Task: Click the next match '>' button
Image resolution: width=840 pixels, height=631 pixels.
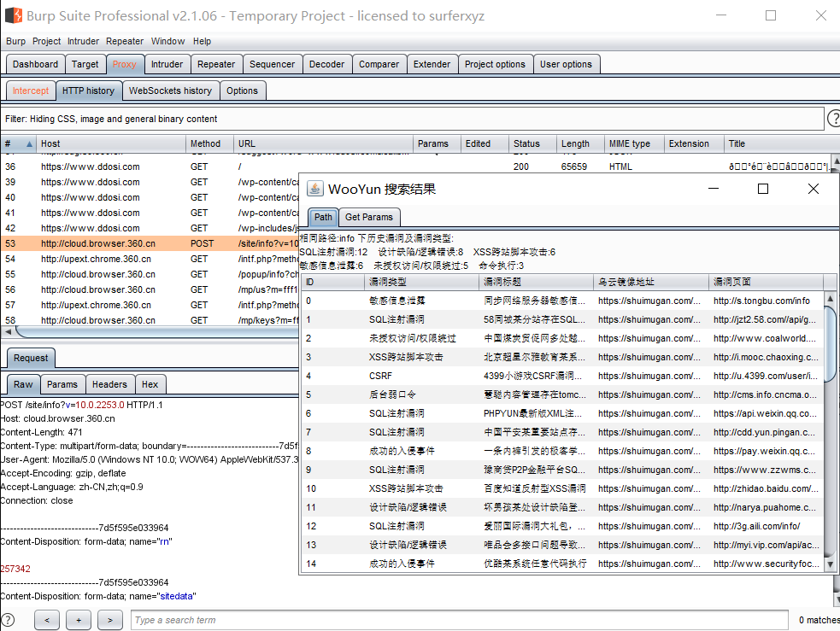Action: tap(110, 620)
